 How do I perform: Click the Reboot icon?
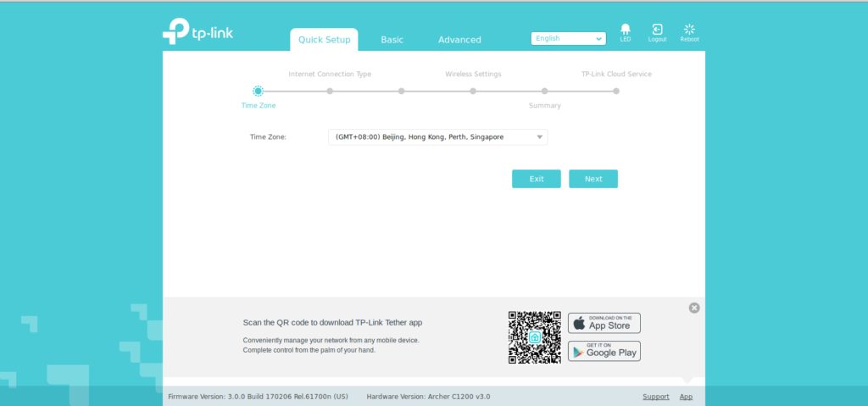coord(689,31)
